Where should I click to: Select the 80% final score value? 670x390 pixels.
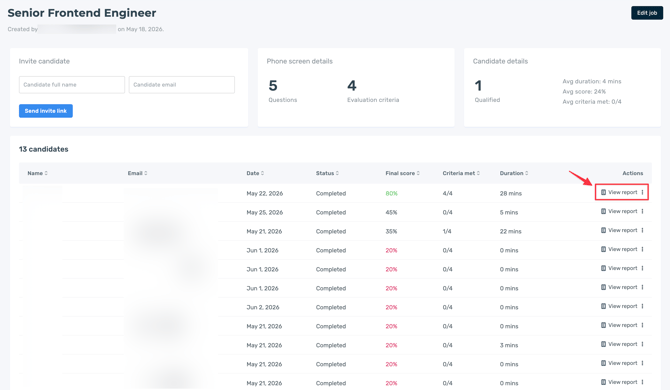tap(391, 194)
